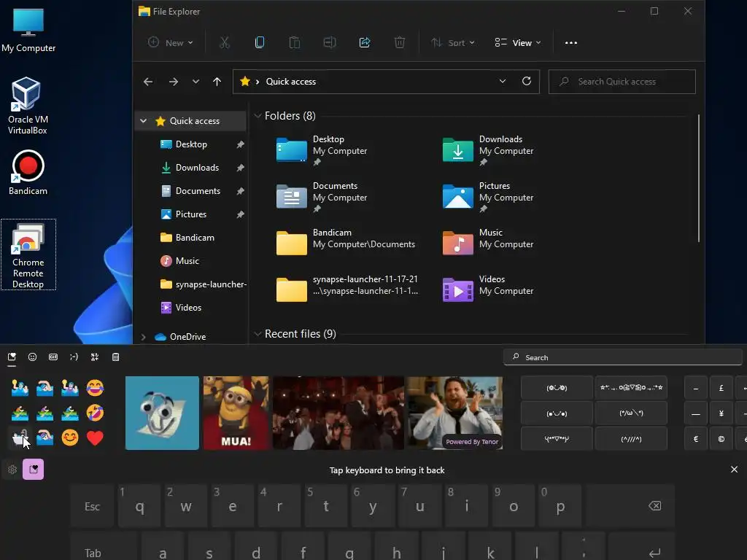Insert the tears of joy emoji
The width and height of the screenshot is (747, 560).
(95, 388)
